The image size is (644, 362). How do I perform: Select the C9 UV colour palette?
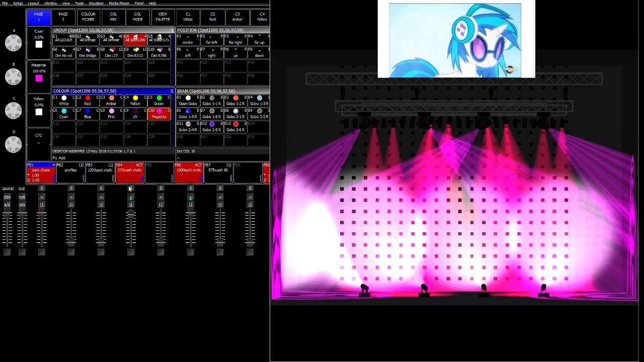pos(135,114)
